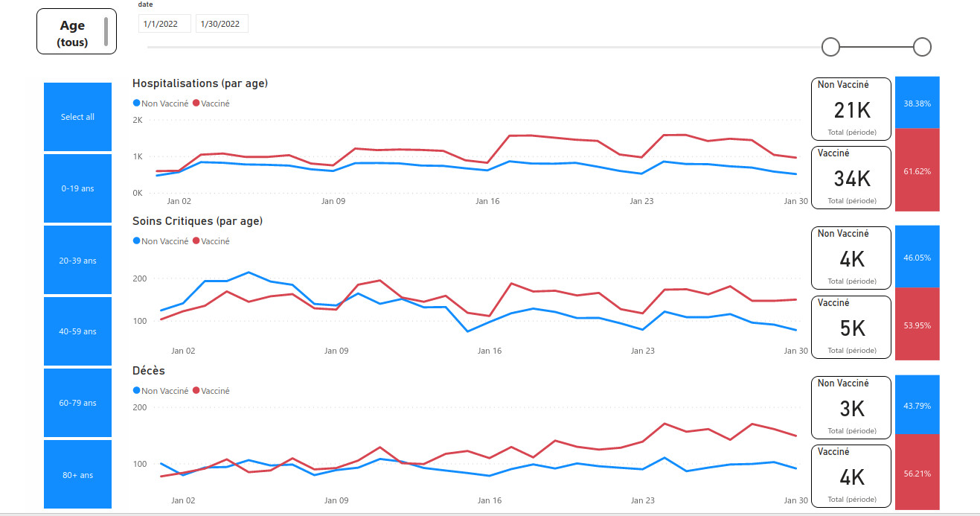Image resolution: width=980 pixels, height=516 pixels.
Task: Click the Non Vacciné legend dot in Hospitalisations chart
Action: click(x=136, y=103)
